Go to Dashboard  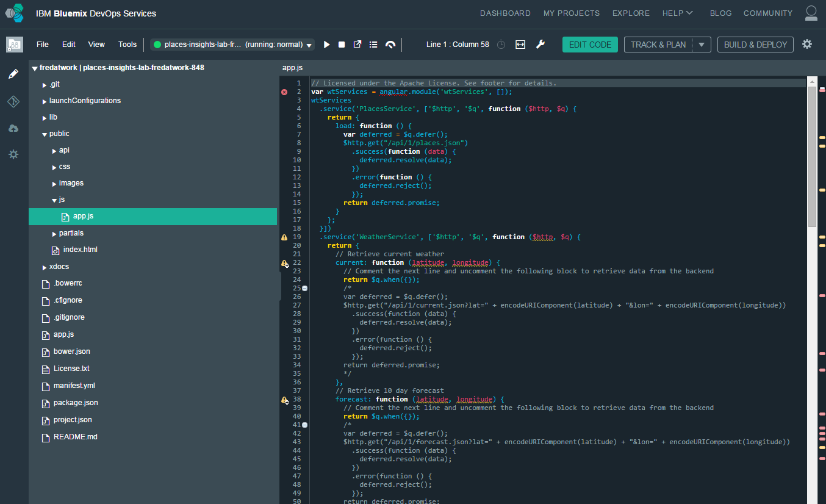505,13
